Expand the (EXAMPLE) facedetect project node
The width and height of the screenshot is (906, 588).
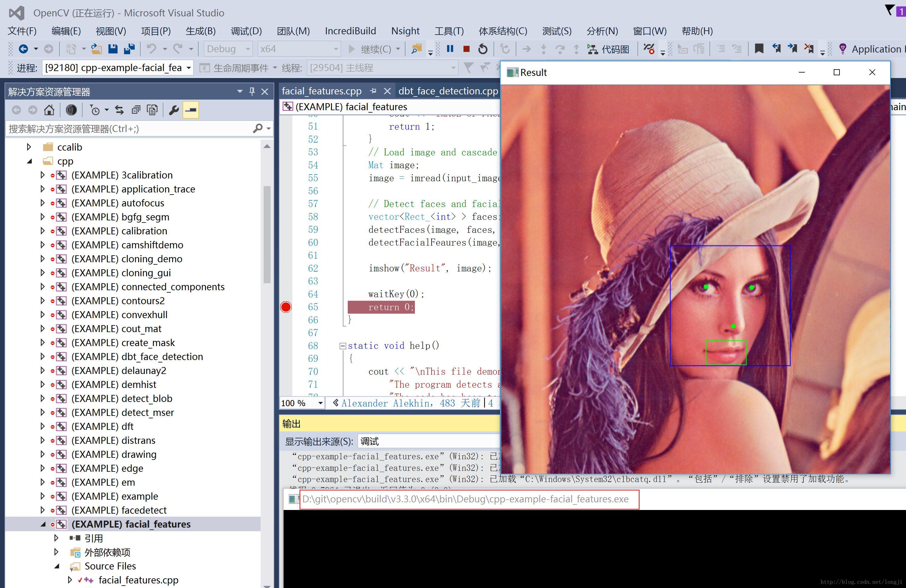(43, 510)
